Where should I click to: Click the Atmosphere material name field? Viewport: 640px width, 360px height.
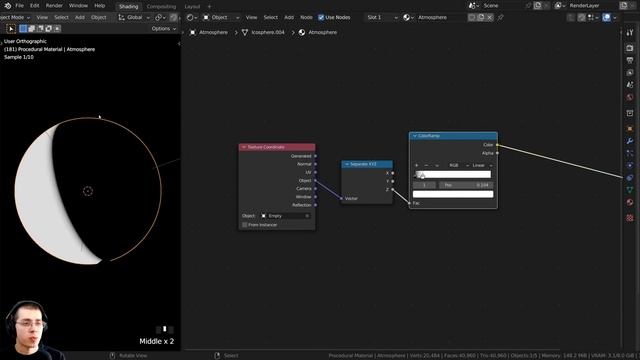tap(441, 18)
